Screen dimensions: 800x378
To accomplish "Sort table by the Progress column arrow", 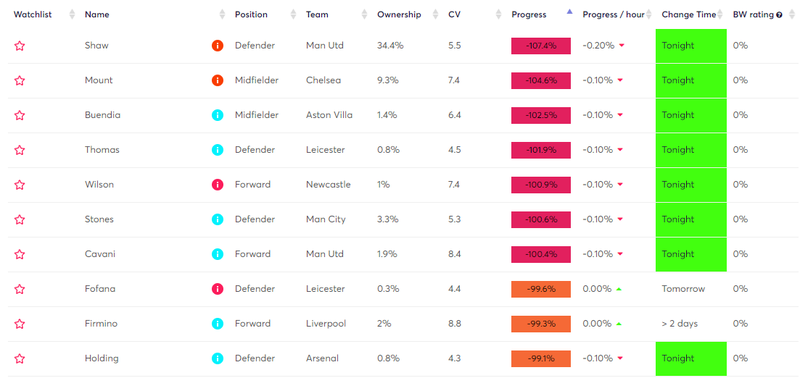I will [569, 12].
